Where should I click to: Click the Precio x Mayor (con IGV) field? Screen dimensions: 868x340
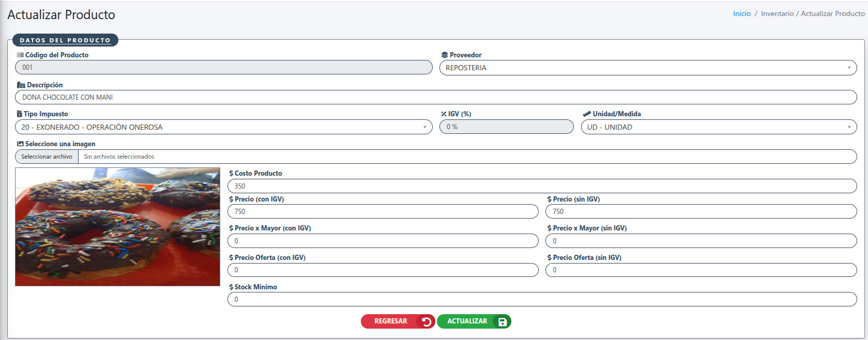coord(383,241)
